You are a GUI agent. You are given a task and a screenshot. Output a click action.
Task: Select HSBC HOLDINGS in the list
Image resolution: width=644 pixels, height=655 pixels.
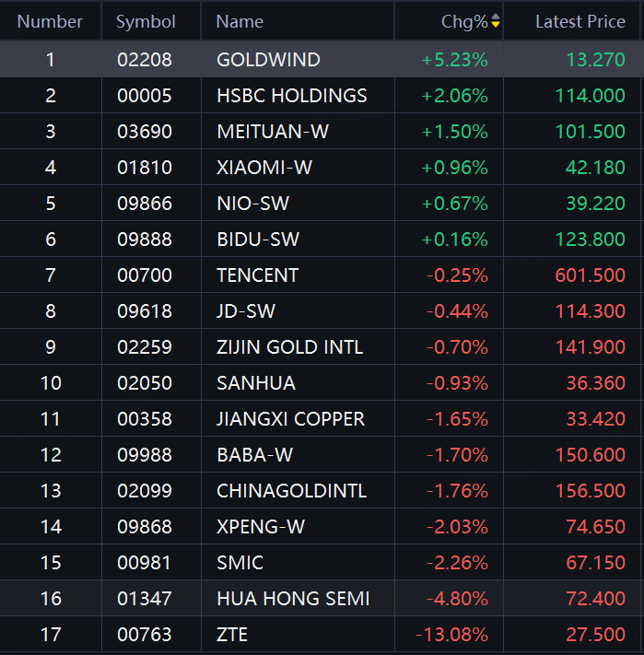(292, 96)
